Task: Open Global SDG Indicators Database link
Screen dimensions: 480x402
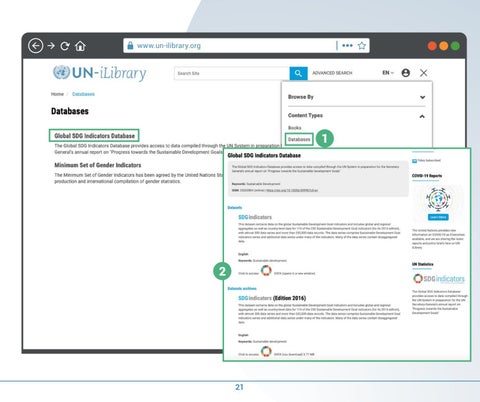Action: (94, 136)
